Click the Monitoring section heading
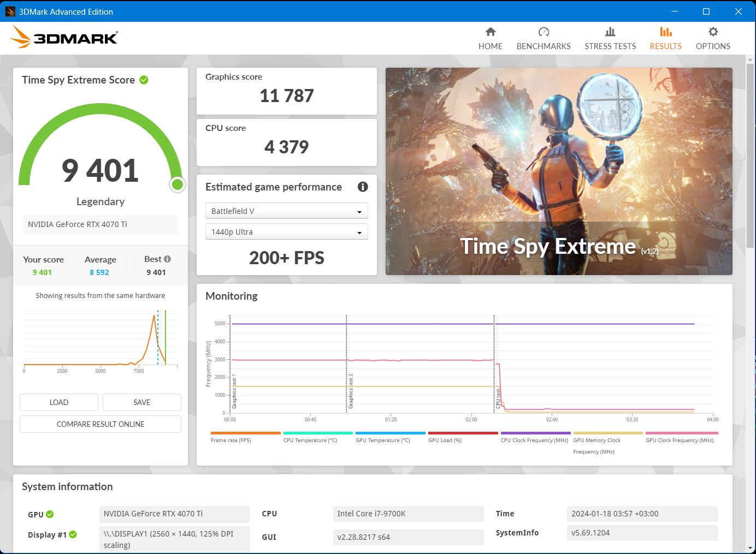 232,296
